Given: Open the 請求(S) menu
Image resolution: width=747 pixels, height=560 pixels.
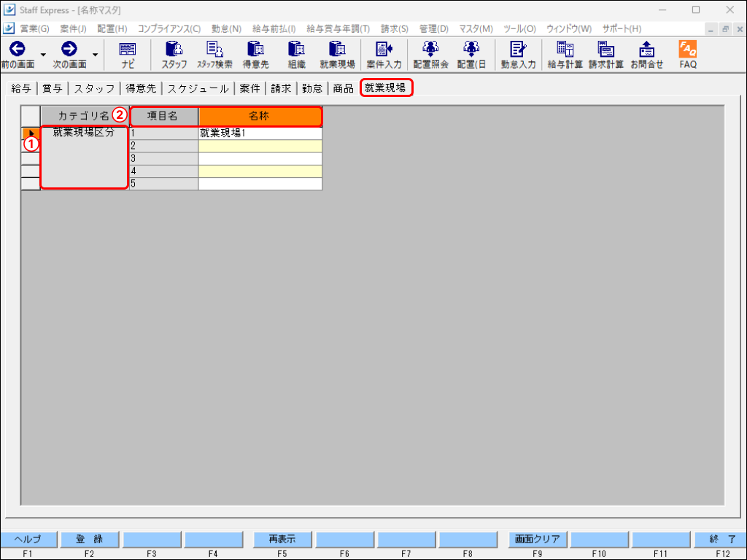Looking at the screenshot, I should (x=395, y=29).
